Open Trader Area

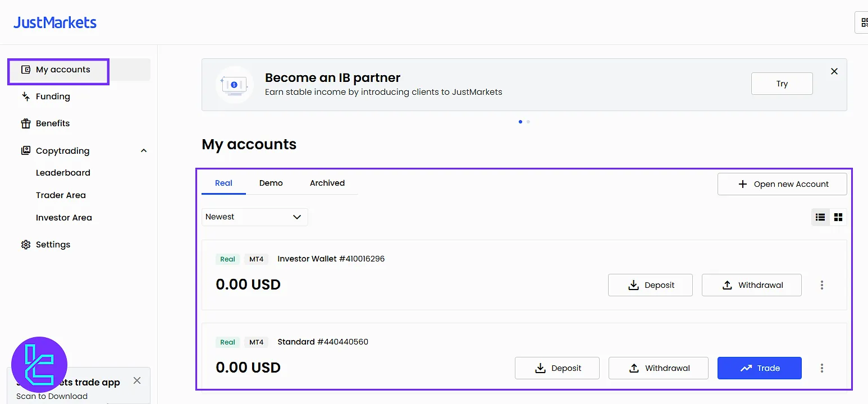[61, 195]
